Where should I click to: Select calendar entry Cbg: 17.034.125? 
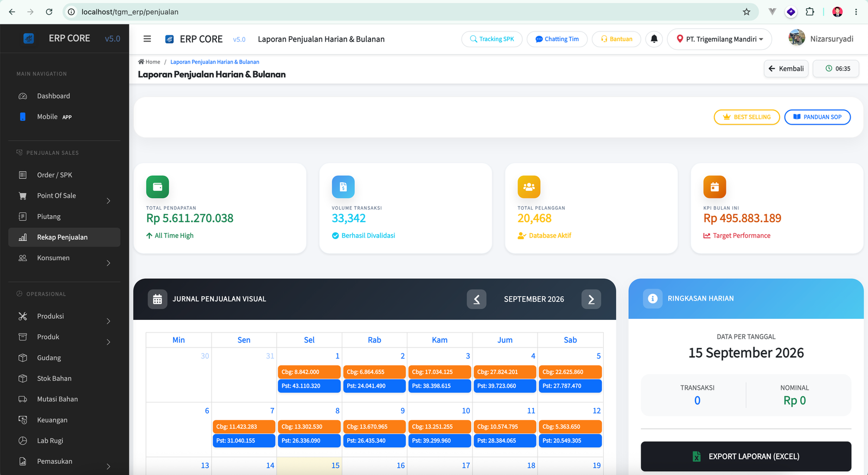439,372
